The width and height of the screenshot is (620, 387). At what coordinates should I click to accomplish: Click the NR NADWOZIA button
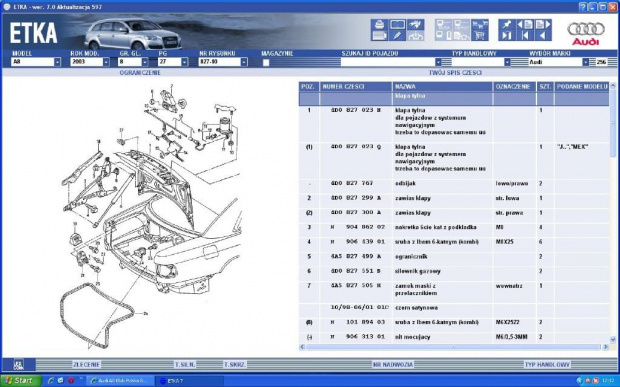tap(393, 364)
